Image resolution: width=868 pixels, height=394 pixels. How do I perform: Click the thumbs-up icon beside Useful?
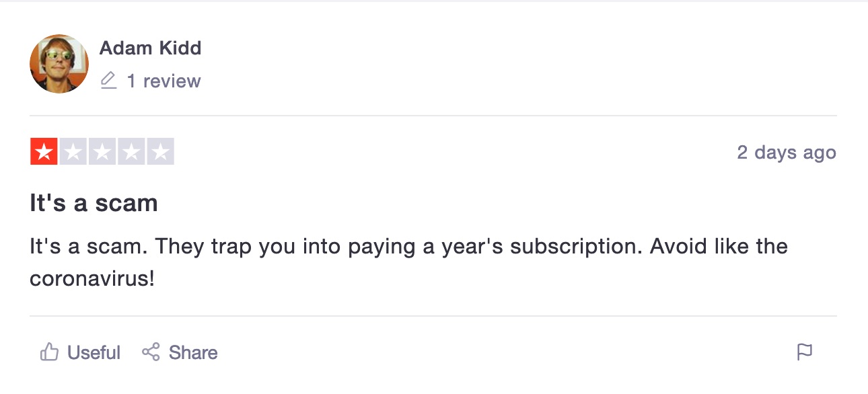[x=49, y=352]
